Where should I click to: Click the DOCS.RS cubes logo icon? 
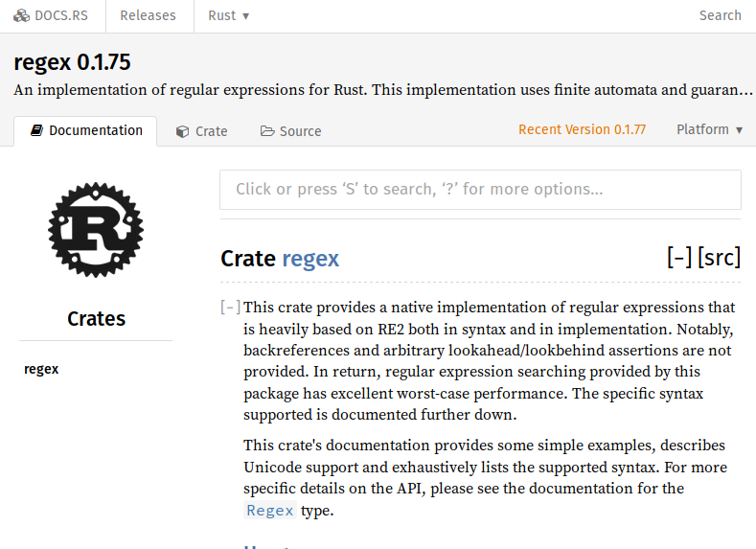pos(21,16)
